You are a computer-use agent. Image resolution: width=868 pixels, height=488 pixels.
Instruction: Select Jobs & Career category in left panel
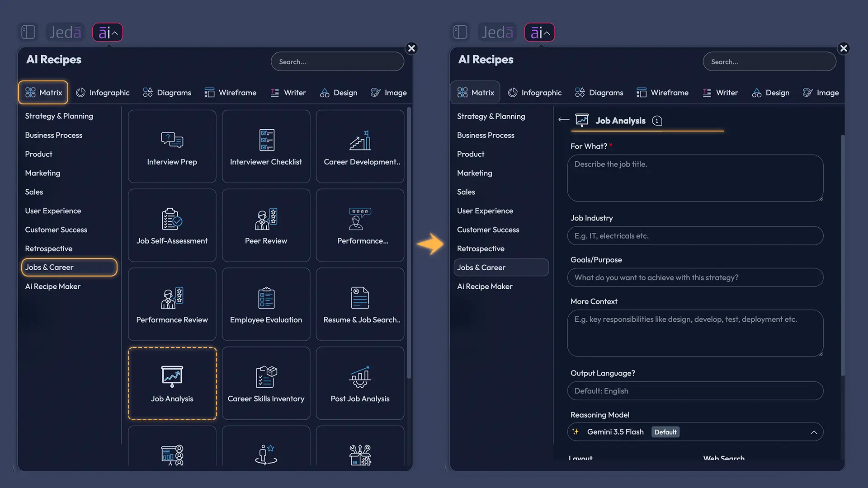(x=69, y=267)
